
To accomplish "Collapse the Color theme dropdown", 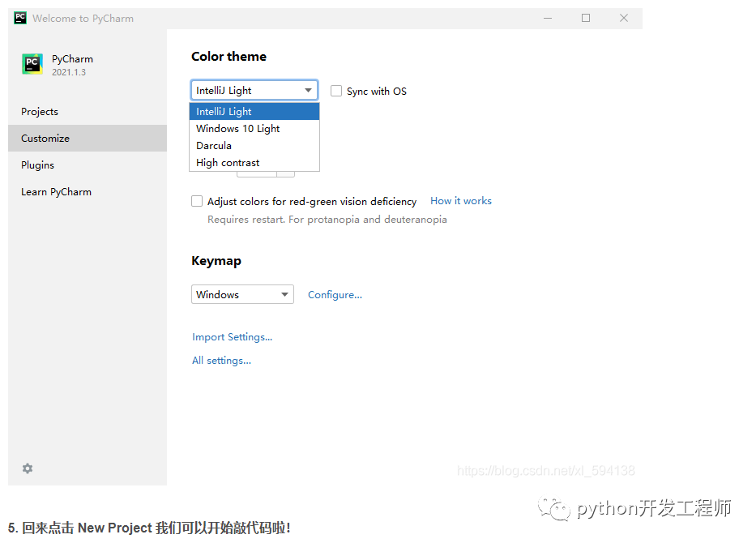I will pos(309,91).
